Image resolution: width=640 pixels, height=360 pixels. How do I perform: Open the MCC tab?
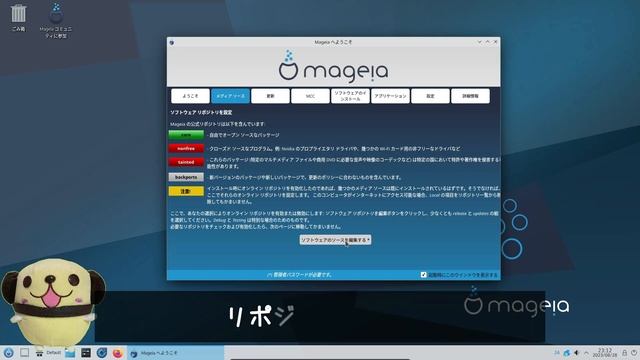(x=310, y=96)
